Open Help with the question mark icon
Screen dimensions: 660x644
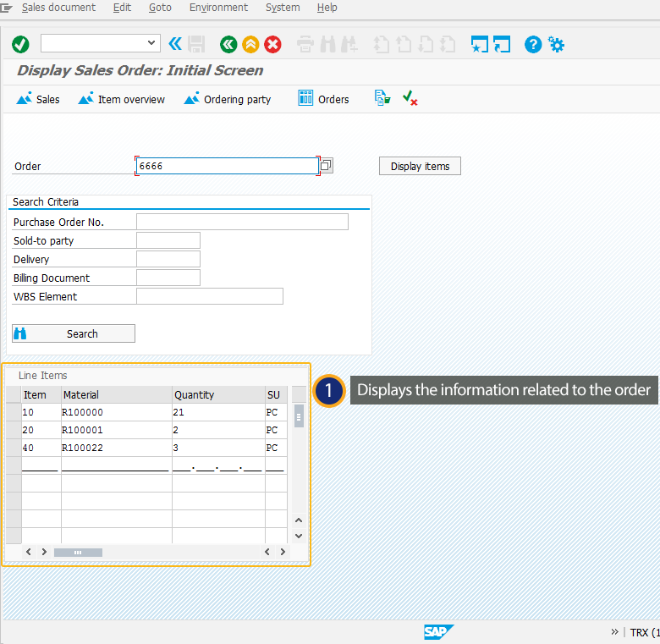point(533,44)
